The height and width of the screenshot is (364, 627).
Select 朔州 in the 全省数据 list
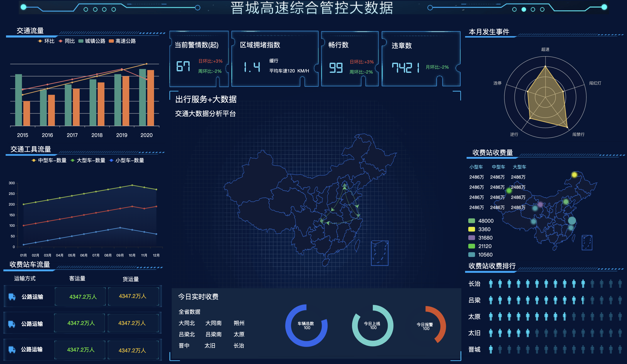[239, 323]
